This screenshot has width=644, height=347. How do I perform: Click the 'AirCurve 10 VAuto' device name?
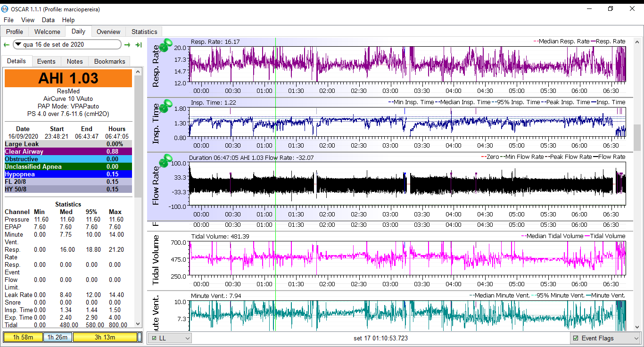pyautogui.click(x=68, y=99)
